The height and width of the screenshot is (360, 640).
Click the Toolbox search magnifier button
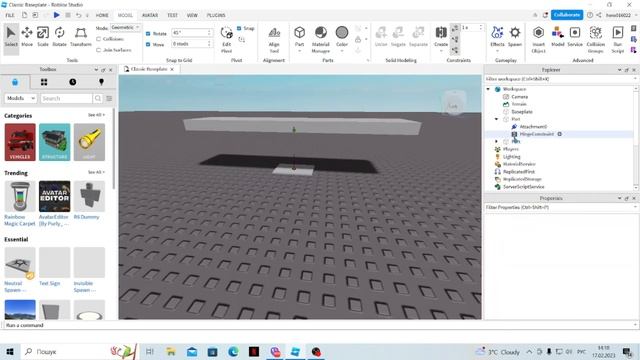pyautogui.click(x=98, y=98)
